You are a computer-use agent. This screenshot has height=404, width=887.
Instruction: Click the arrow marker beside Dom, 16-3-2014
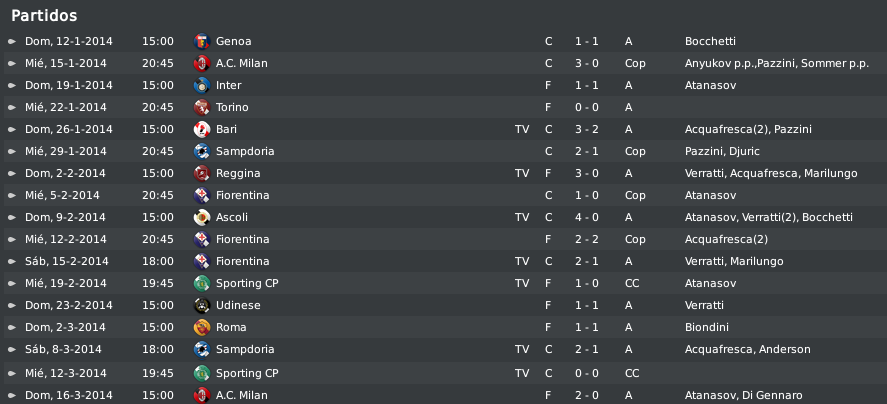(x=12, y=396)
